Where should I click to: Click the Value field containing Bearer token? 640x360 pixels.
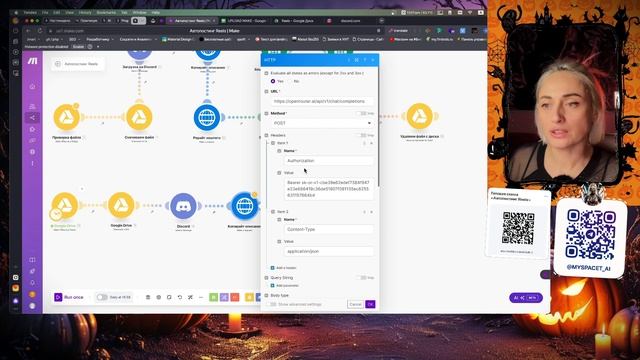click(x=329, y=189)
